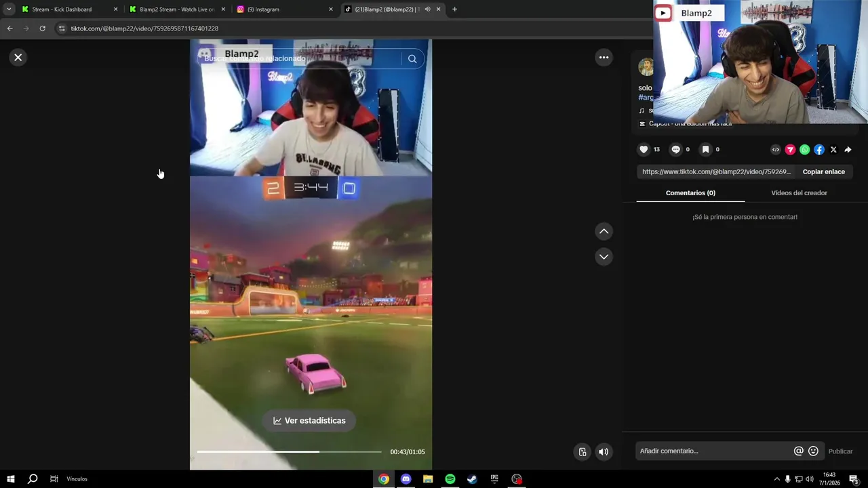Screen dimensions: 868x488
Task: Click the Publicar comment button
Action: click(840, 451)
